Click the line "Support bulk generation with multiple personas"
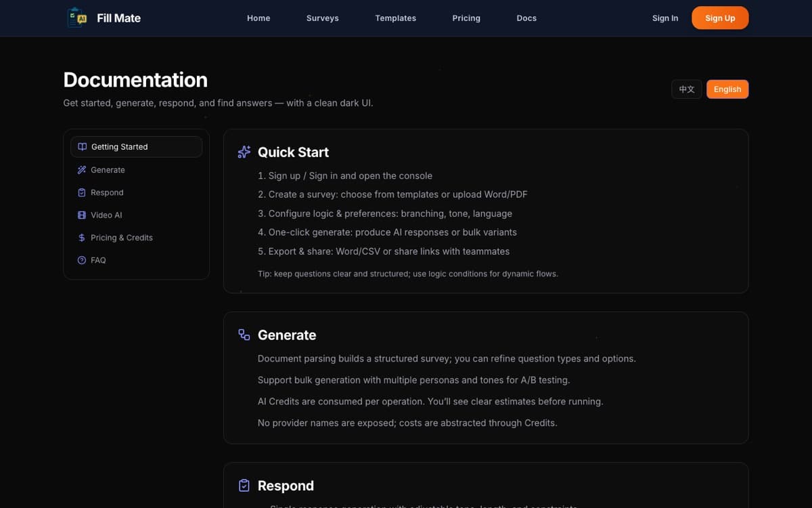This screenshot has height=508, width=812. [414, 380]
